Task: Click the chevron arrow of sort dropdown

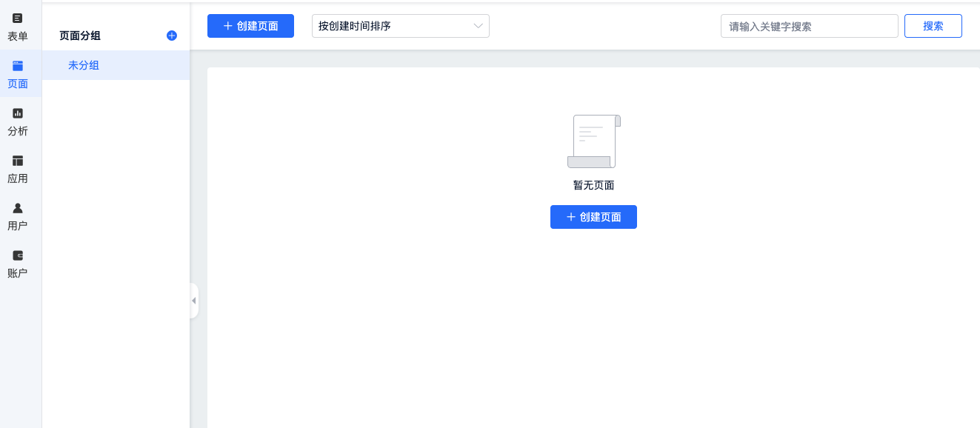Action: click(x=478, y=26)
